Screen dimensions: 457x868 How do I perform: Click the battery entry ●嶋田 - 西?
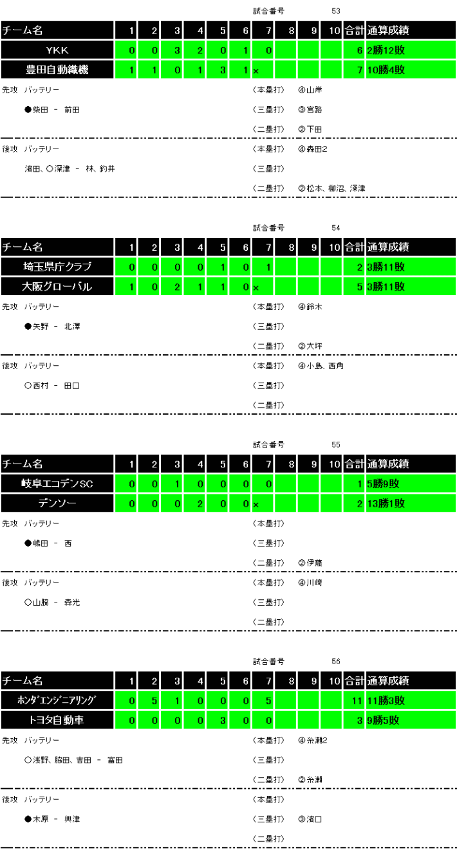click(48, 543)
